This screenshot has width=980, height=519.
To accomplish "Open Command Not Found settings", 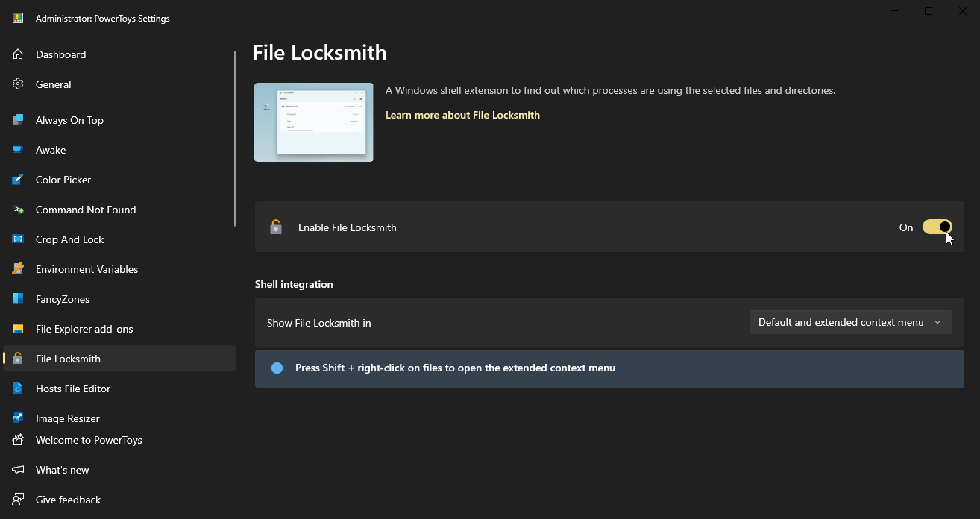I will pos(119,210).
